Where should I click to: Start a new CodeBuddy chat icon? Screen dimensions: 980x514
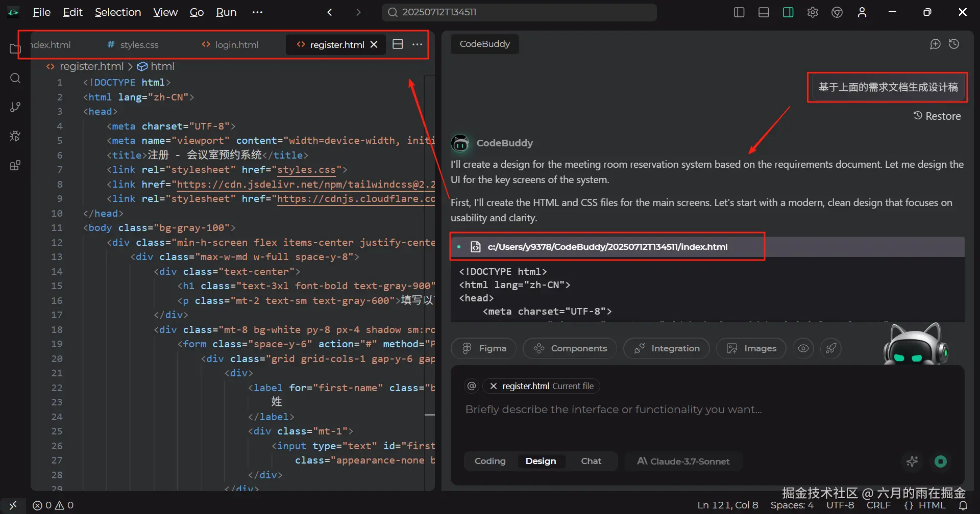[935, 44]
